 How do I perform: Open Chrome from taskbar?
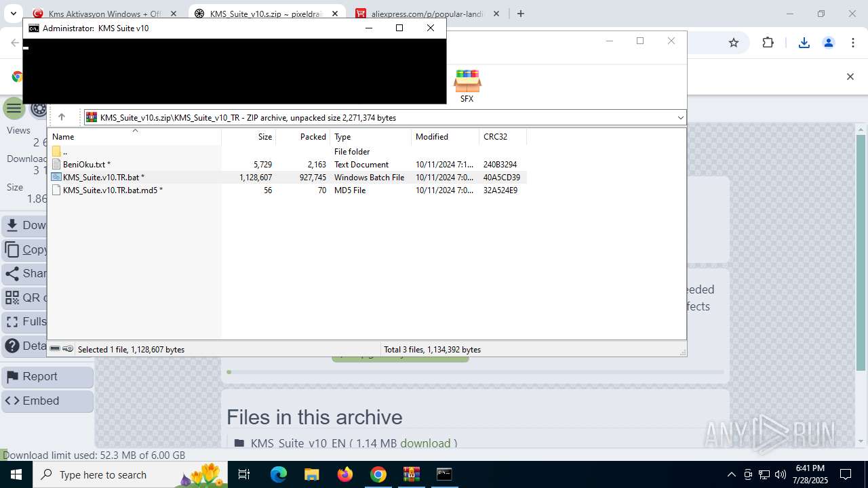(378, 474)
